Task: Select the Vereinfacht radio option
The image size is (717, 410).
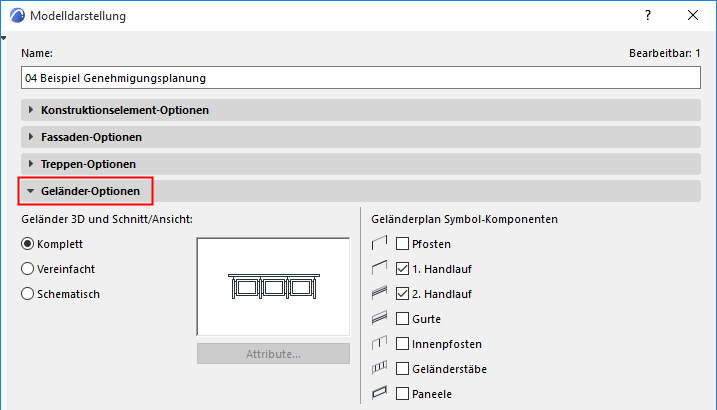Action: pos(28,269)
